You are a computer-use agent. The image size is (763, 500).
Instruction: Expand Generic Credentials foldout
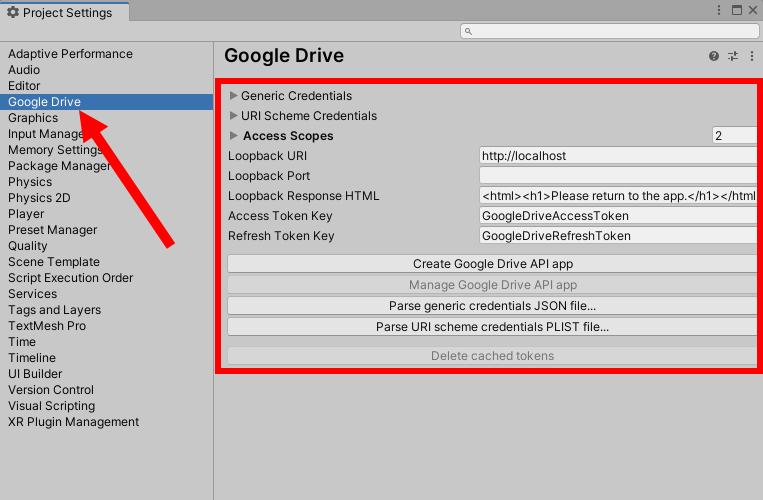pos(234,95)
